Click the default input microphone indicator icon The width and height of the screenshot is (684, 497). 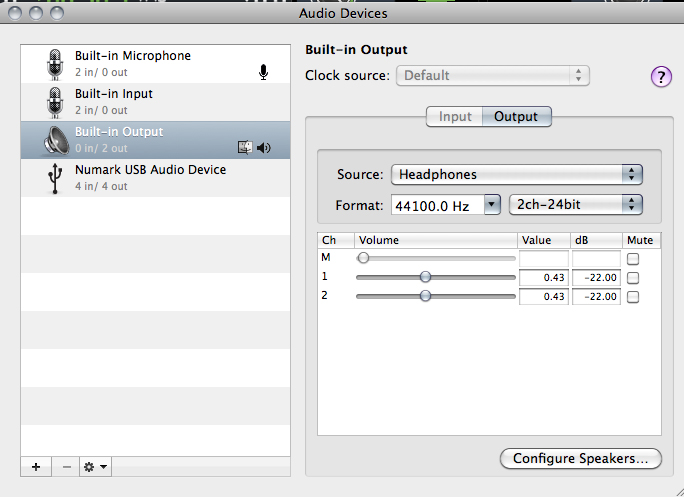click(x=264, y=72)
